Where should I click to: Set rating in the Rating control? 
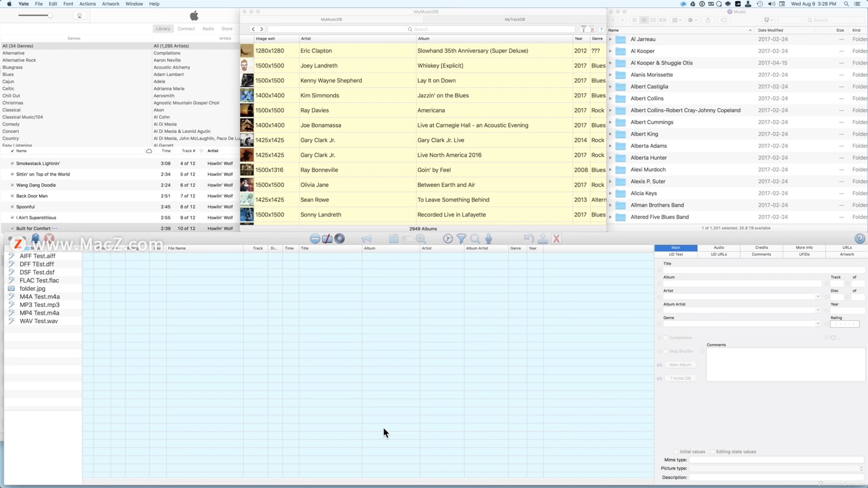click(x=844, y=324)
